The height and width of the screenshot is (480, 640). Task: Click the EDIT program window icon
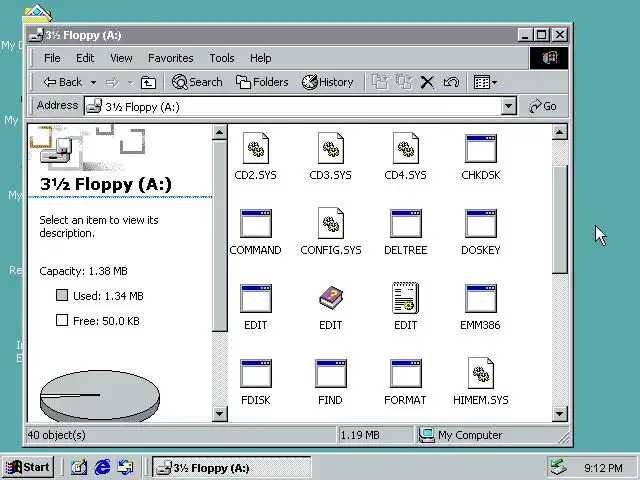[256, 299]
